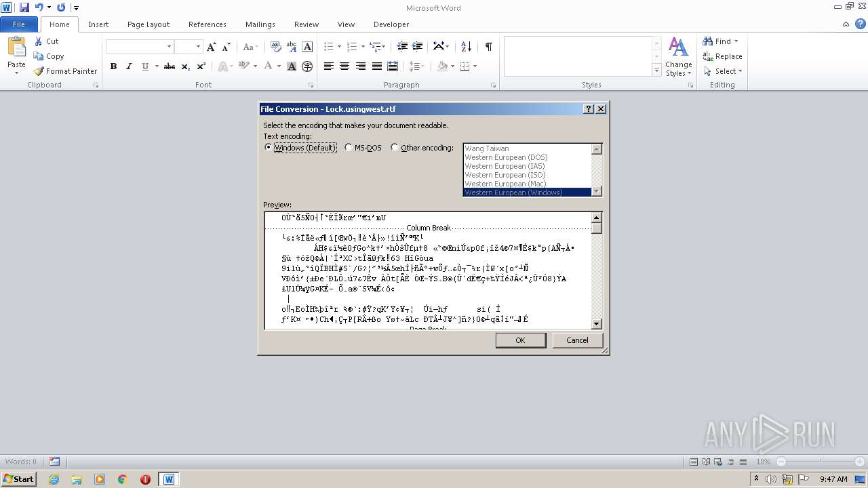This screenshot has width=868, height=488.
Task: Apply Strikethrough formatting
Action: (170, 66)
